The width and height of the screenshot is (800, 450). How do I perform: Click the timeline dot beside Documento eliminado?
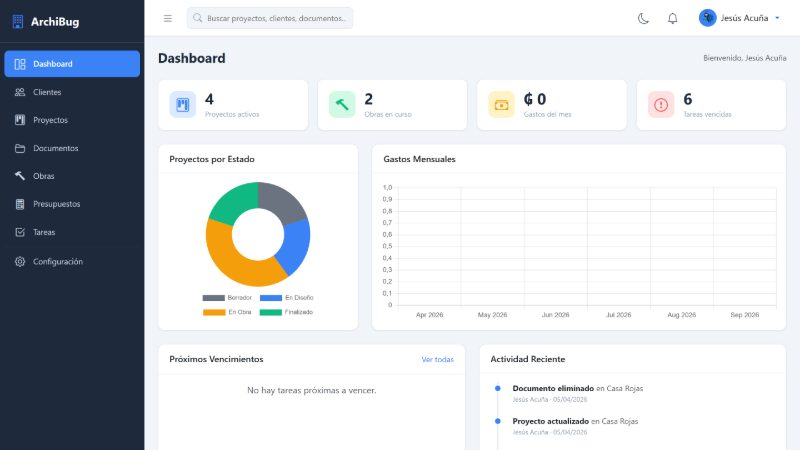497,388
